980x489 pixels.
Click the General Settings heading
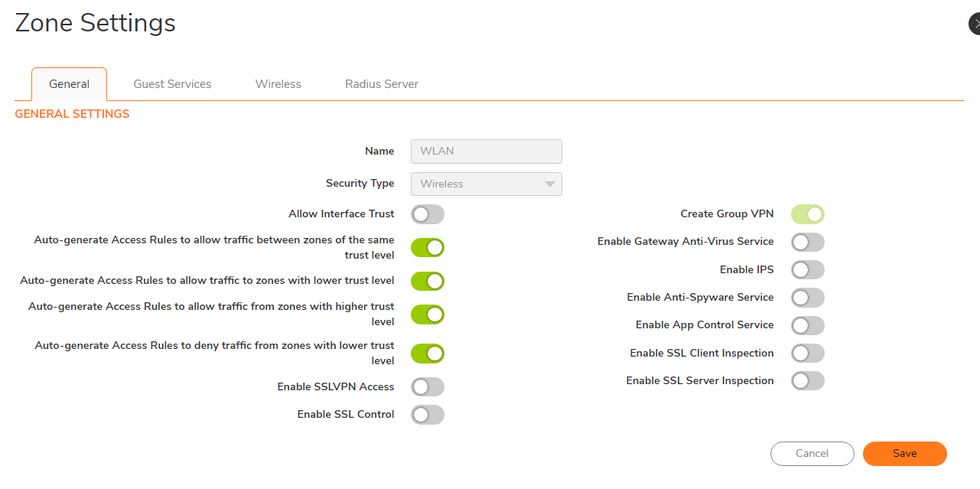(x=73, y=114)
